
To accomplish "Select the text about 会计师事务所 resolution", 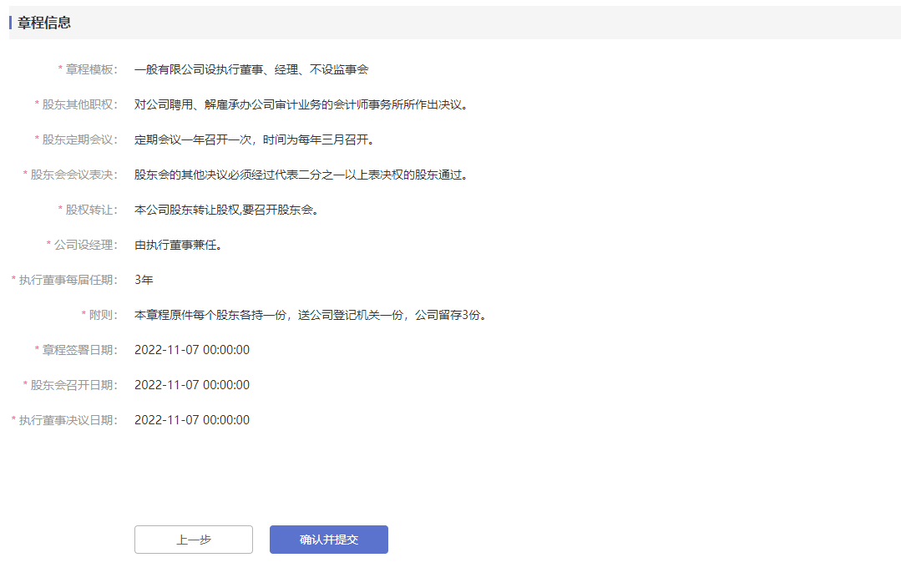I will pyautogui.click(x=302, y=104).
